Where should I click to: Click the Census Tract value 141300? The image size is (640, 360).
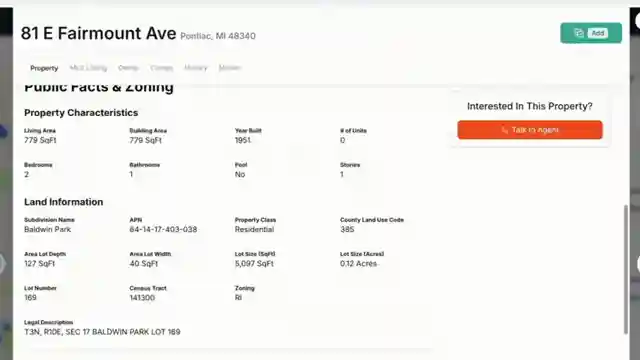[x=142, y=298]
